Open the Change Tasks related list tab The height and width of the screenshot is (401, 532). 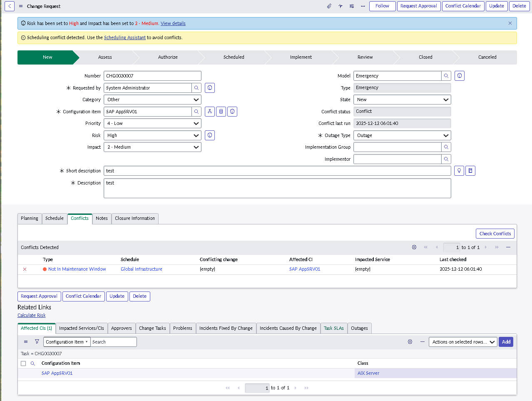point(152,328)
